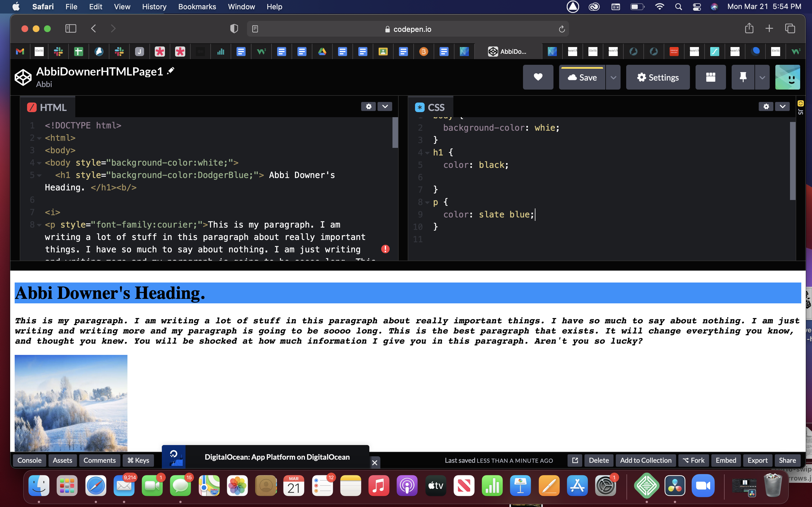Expand the Save options dropdown arrow

(x=613, y=77)
